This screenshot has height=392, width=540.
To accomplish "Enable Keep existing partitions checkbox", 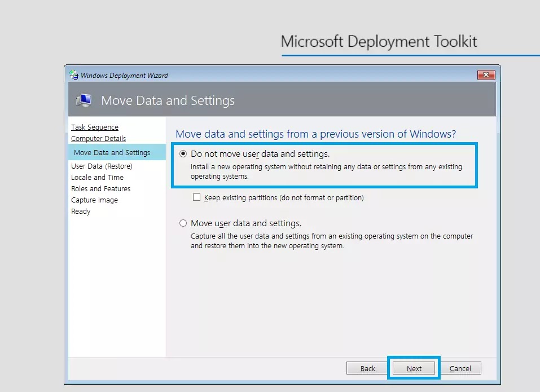I will [x=196, y=197].
